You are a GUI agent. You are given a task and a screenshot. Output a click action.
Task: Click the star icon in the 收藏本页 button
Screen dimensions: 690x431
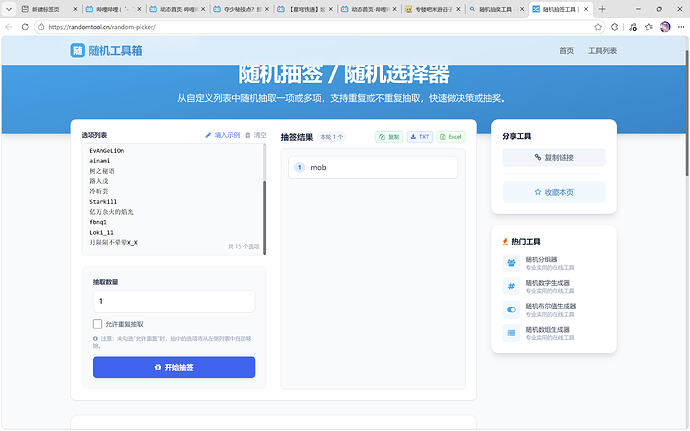[x=537, y=192]
